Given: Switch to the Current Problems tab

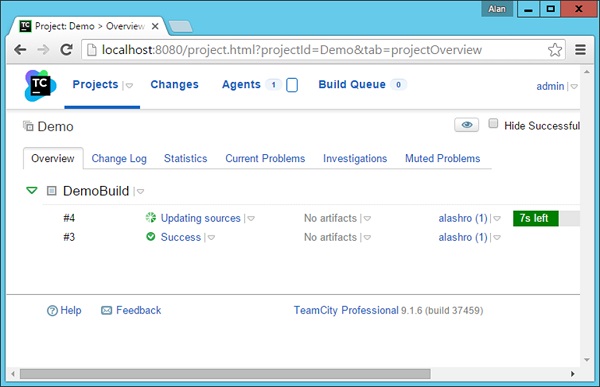Looking at the screenshot, I should pyautogui.click(x=265, y=158).
